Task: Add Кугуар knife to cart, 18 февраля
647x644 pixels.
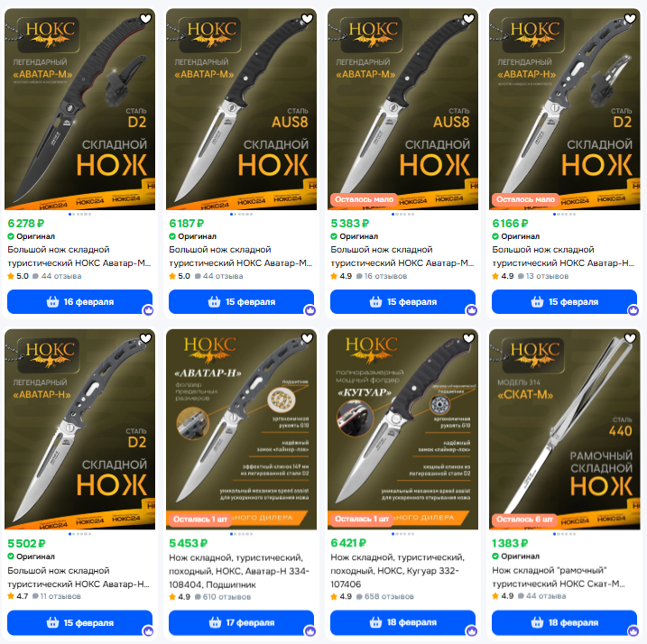Action: pos(402,622)
